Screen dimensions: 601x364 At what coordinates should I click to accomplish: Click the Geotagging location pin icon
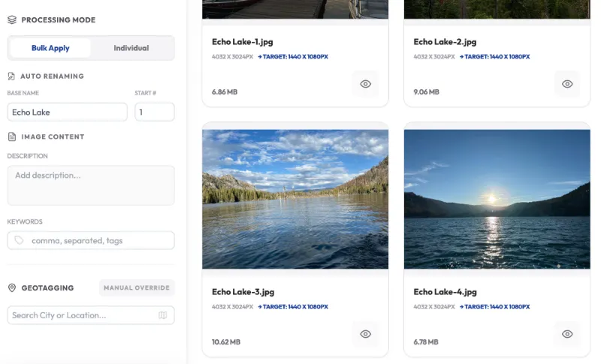12,288
